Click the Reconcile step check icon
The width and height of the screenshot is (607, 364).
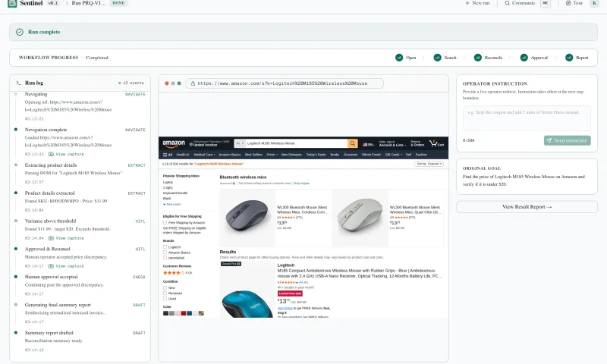(x=478, y=58)
